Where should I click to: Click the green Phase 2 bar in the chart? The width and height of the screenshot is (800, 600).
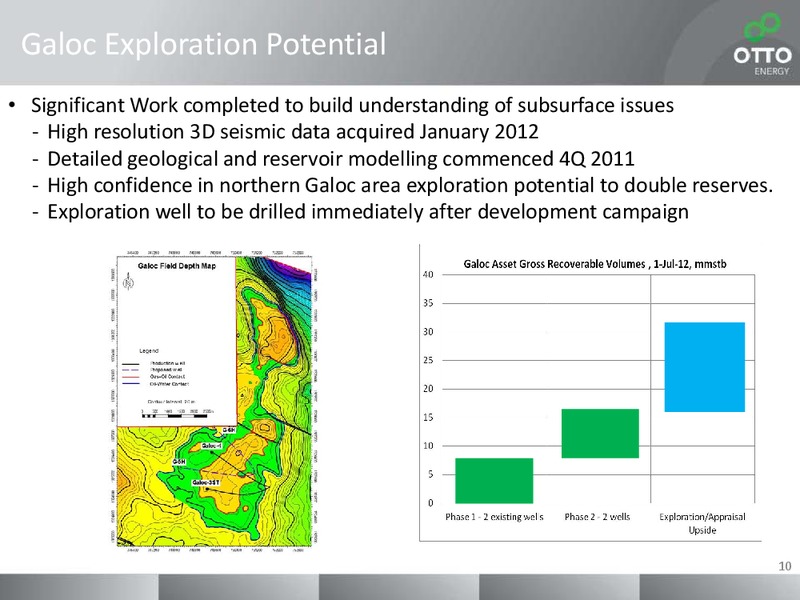(600, 434)
